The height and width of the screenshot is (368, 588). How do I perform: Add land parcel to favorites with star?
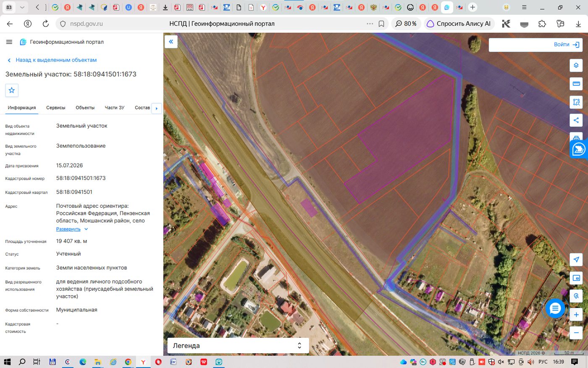point(12,90)
